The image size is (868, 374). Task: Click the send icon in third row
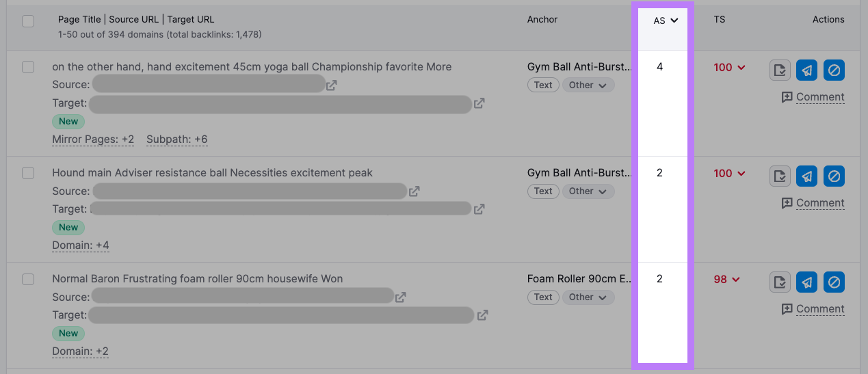tap(807, 282)
